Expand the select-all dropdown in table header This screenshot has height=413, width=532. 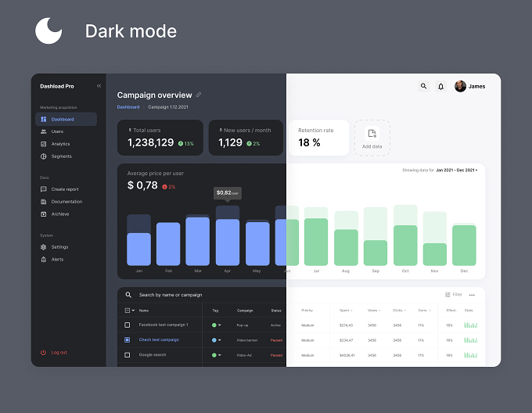coord(133,311)
